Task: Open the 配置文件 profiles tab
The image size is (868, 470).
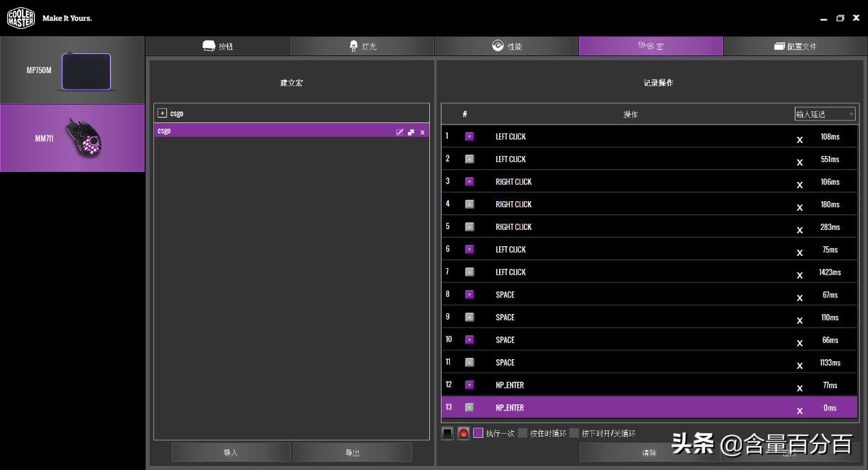Action: coord(794,47)
